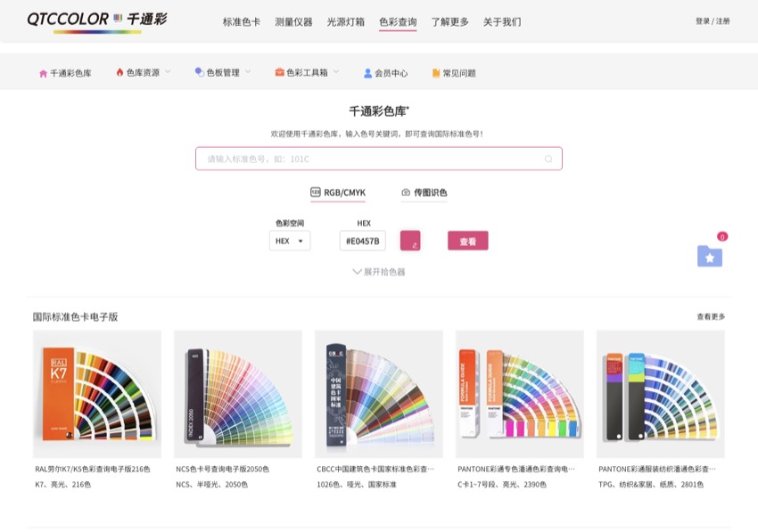Screen dimensions: 758x532
Task: Click the QTCCOLOR 千通彩 logo
Action: (97, 21)
